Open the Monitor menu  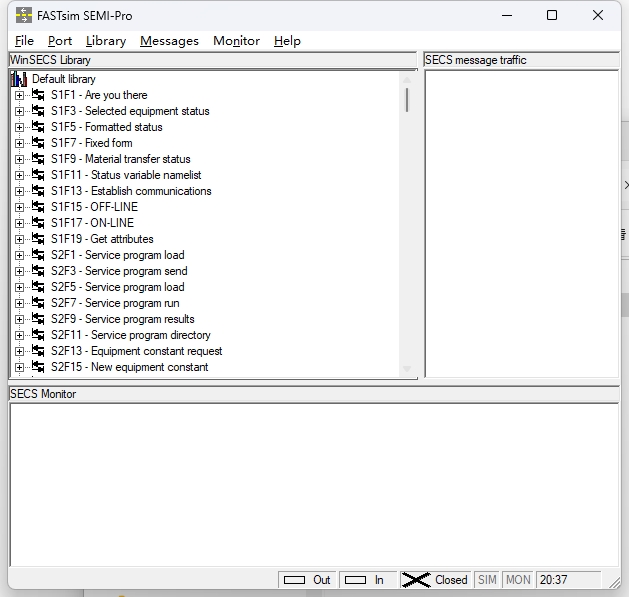pyautogui.click(x=236, y=41)
